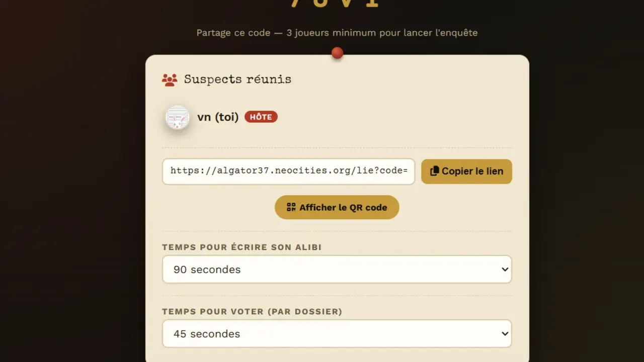644x362 pixels.
Task: Select the player name vn (toi)
Action: 218,117
